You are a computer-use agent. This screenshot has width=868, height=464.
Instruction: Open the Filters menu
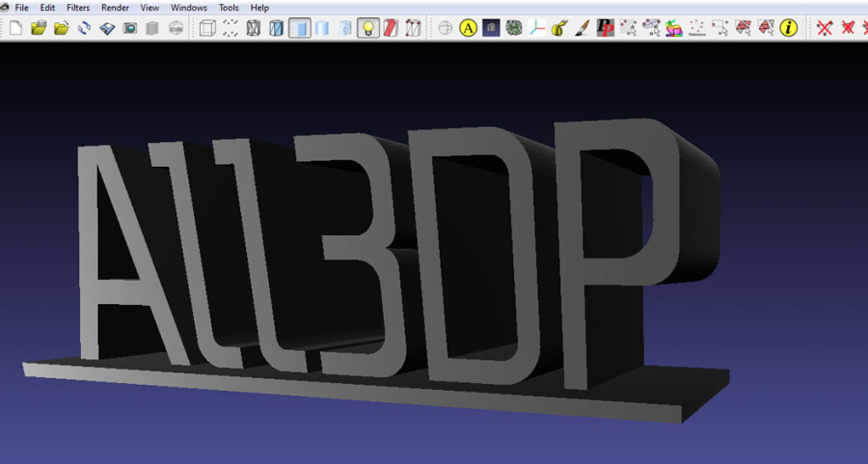78,8
